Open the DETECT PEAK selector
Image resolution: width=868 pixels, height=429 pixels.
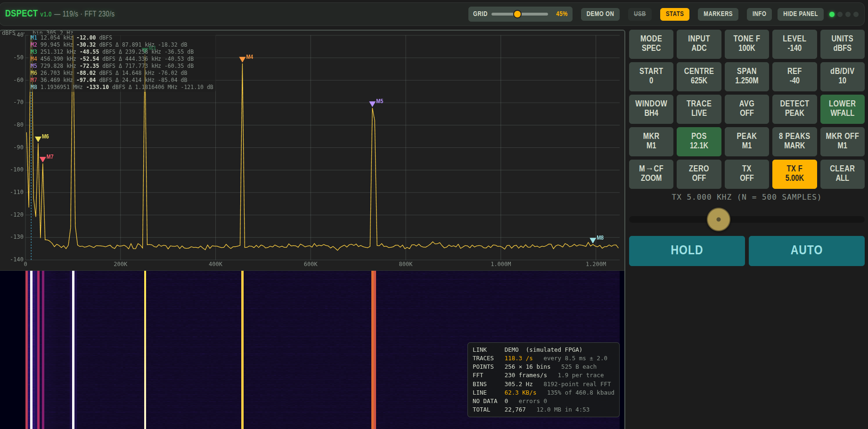tap(794, 109)
